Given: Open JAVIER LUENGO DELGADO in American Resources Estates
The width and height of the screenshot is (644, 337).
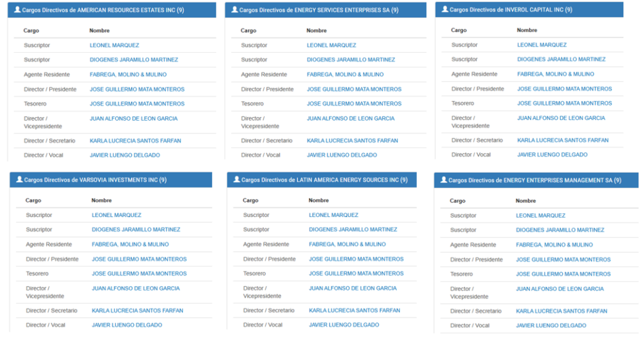Looking at the screenshot, I should [125, 155].
